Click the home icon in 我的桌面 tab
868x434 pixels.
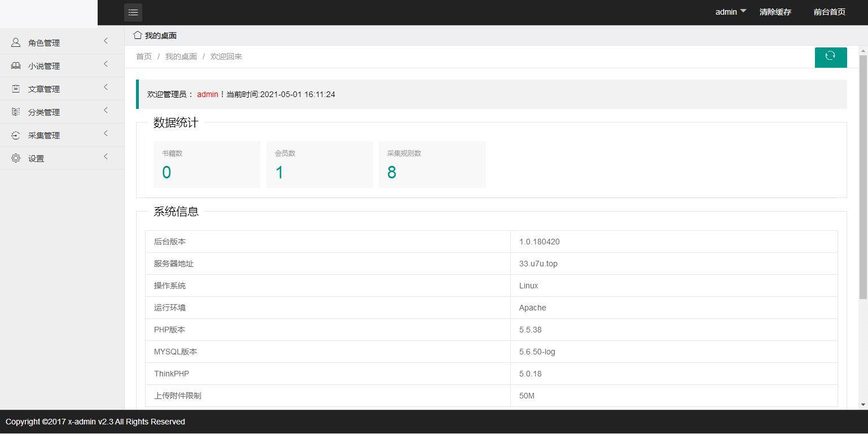coord(138,35)
